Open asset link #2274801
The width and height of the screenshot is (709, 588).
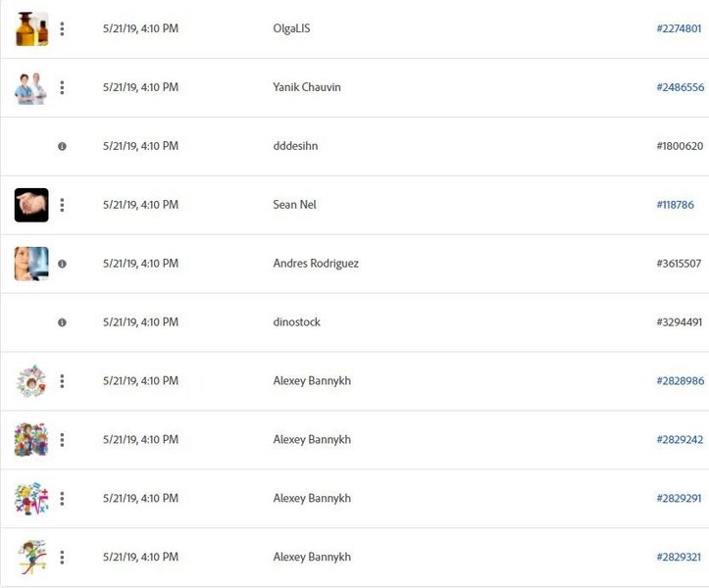click(x=679, y=28)
